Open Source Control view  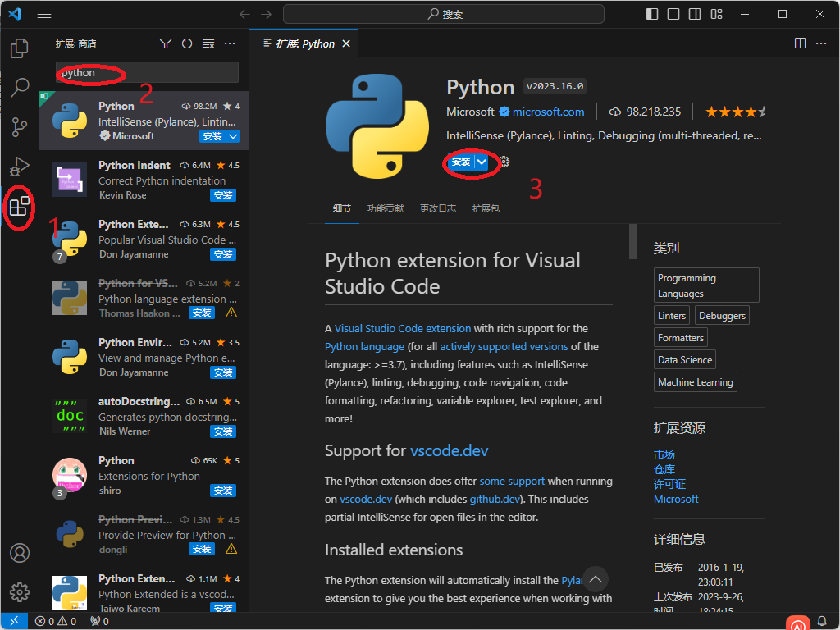coord(20,127)
